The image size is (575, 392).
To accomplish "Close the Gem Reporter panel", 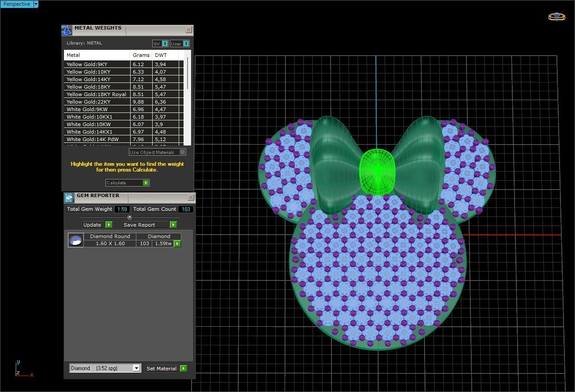I will coord(191,197).
